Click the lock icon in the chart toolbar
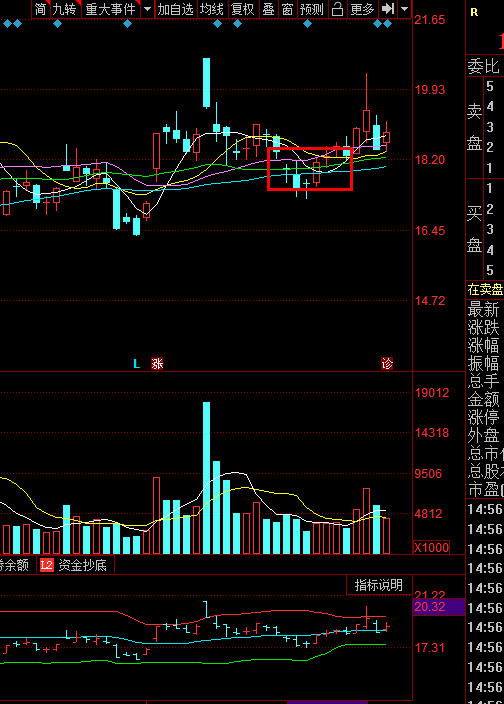The image size is (504, 704). coord(337,9)
